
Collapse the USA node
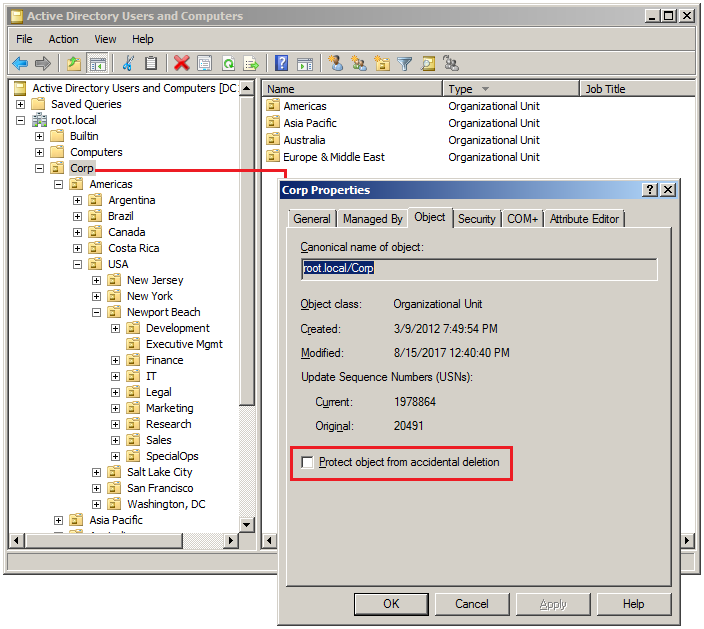click(78, 264)
